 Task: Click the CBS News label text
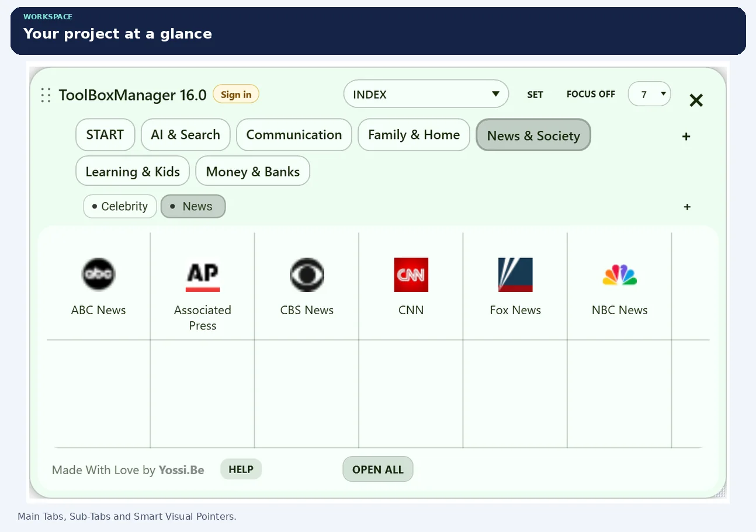(307, 310)
